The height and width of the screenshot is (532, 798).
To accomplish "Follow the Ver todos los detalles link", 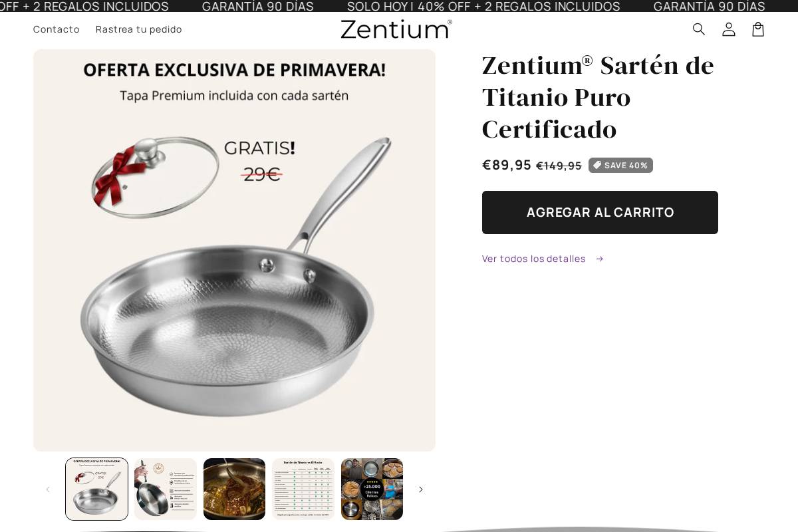I will click(534, 259).
